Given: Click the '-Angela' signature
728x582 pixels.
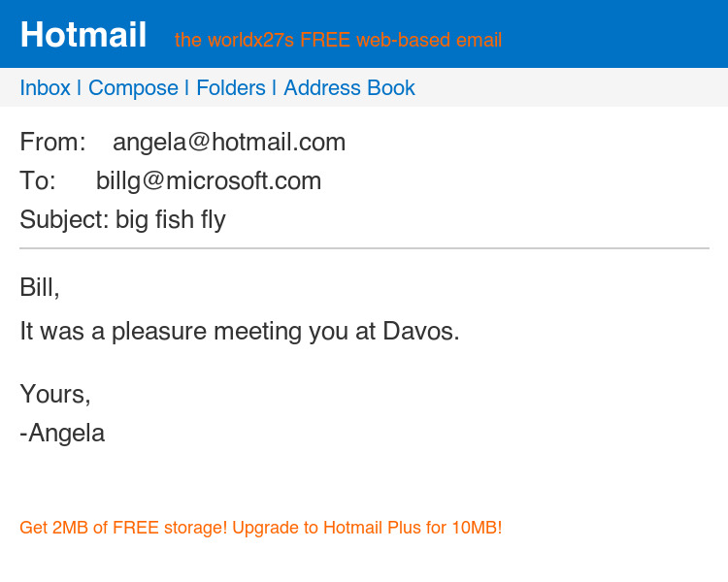Looking at the screenshot, I should pos(62,434).
